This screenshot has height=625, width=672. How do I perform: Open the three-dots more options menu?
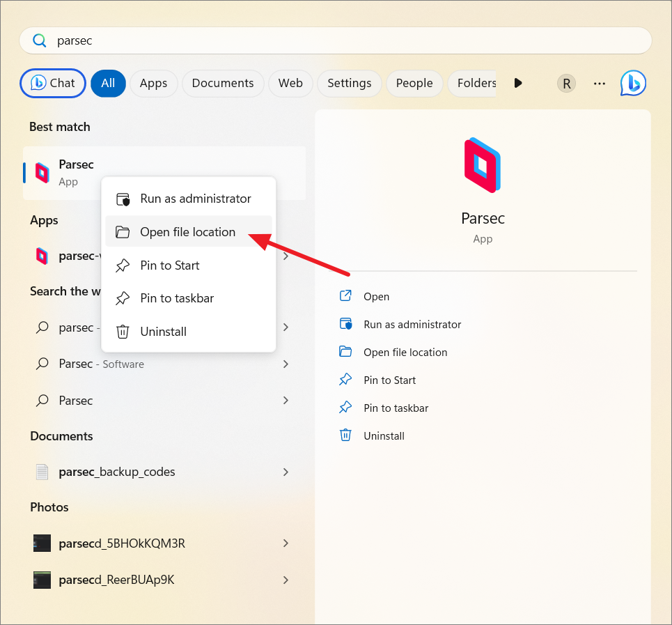tap(599, 84)
